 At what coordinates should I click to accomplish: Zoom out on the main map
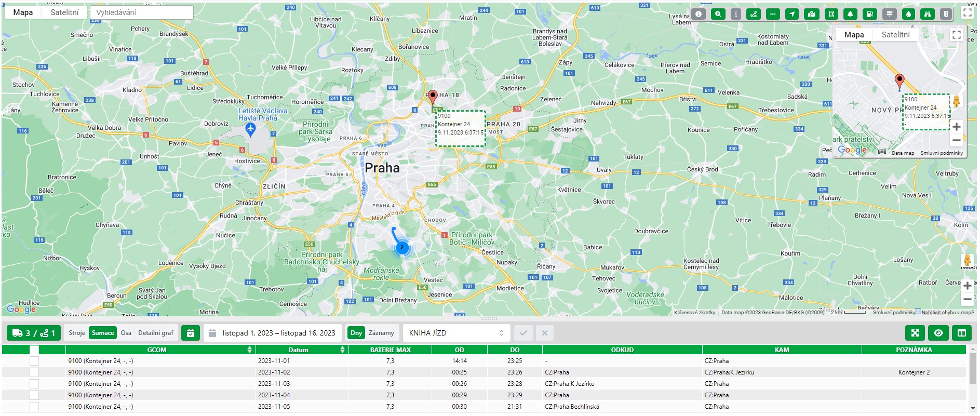[967, 299]
